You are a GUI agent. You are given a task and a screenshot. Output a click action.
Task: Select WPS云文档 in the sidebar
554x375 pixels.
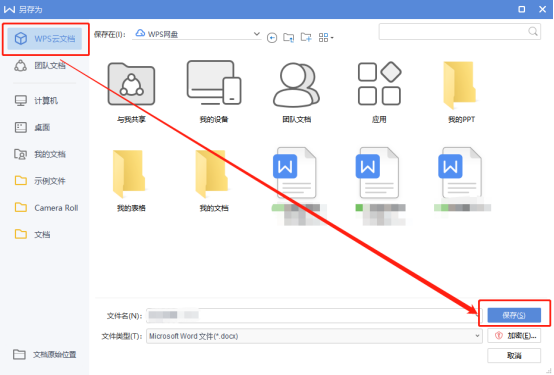45,39
